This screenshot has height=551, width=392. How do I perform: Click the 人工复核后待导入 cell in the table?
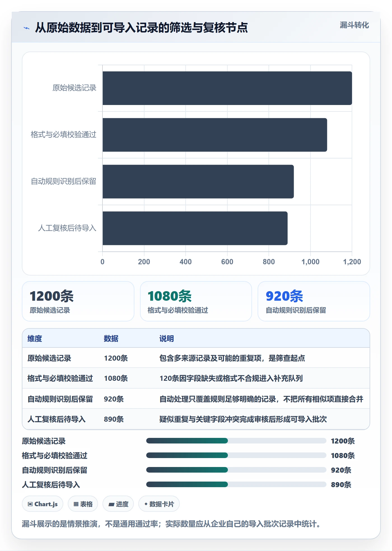(57, 419)
